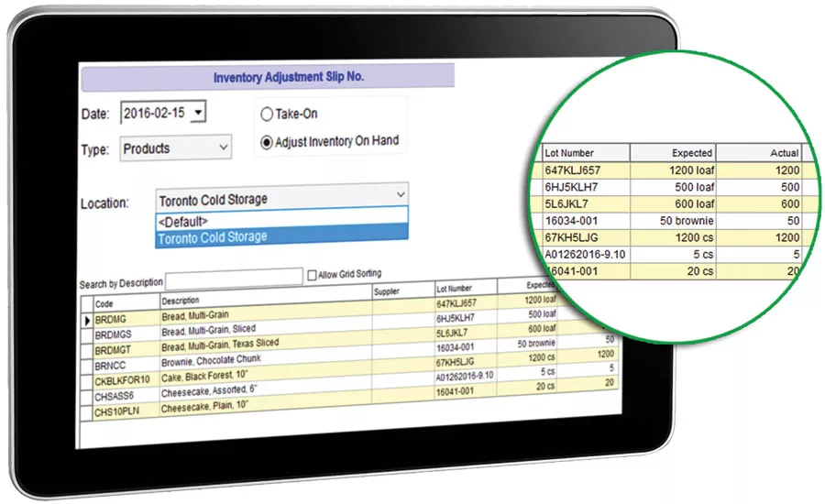
Task: Click the Supplier column header
Action: [403, 290]
